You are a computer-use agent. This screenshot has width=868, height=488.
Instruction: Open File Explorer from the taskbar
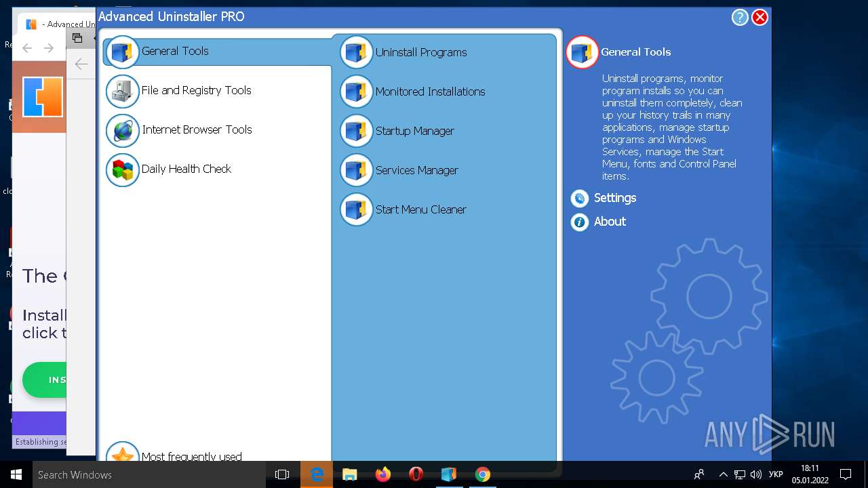click(350, 474)
